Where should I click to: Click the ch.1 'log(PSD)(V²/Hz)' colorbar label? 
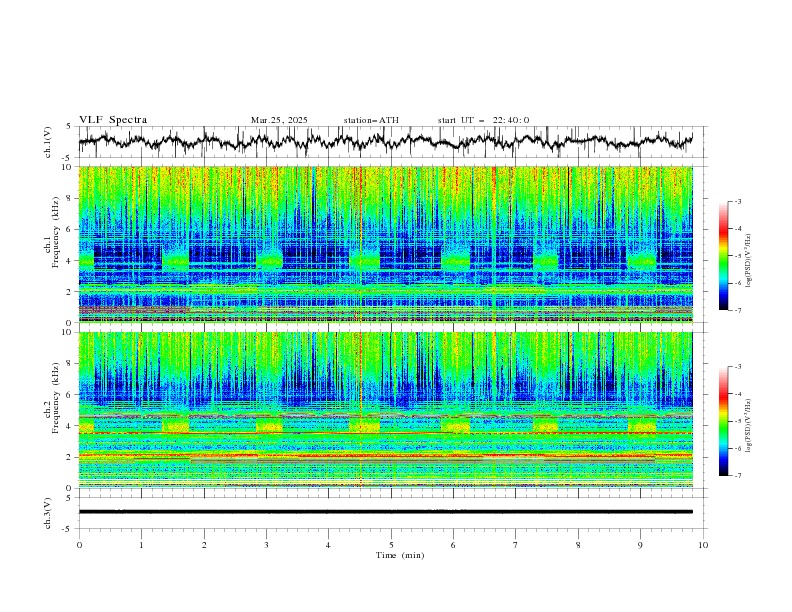point(748,261)
